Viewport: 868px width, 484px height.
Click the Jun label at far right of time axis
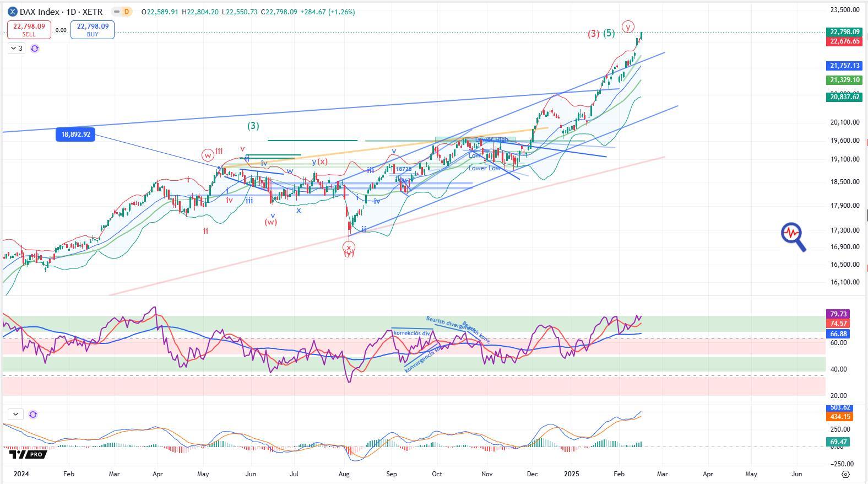[x=796, y=474]
